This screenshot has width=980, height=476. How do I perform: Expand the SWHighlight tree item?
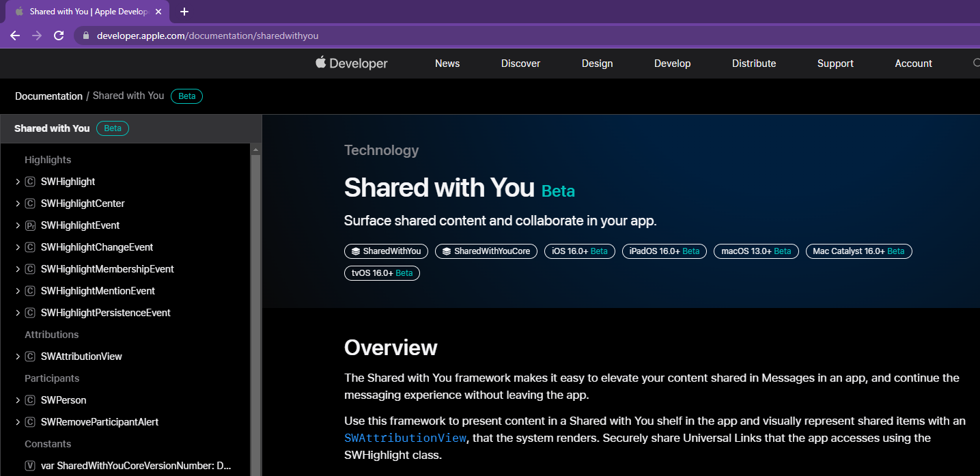(18, 182)
